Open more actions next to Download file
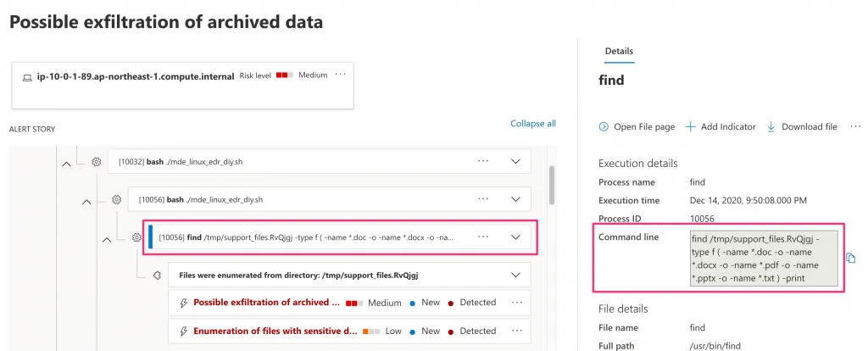868x351 pixels. click(855, 127)
